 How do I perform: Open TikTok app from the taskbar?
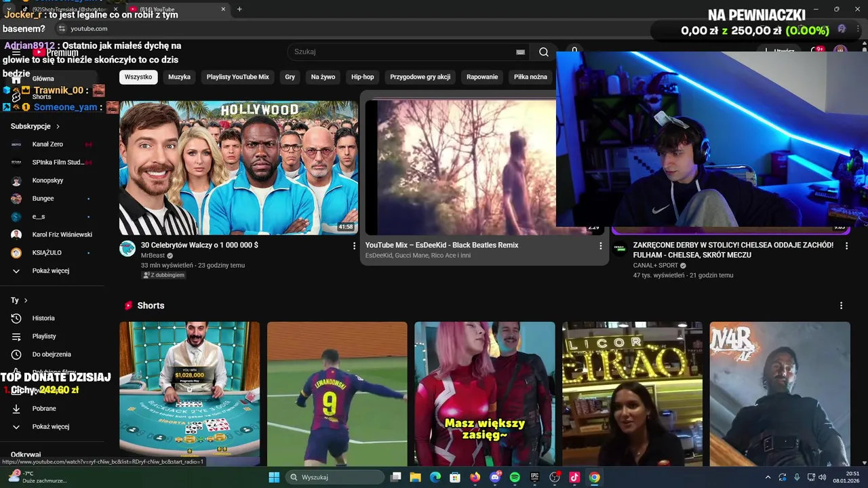(574, 477)
